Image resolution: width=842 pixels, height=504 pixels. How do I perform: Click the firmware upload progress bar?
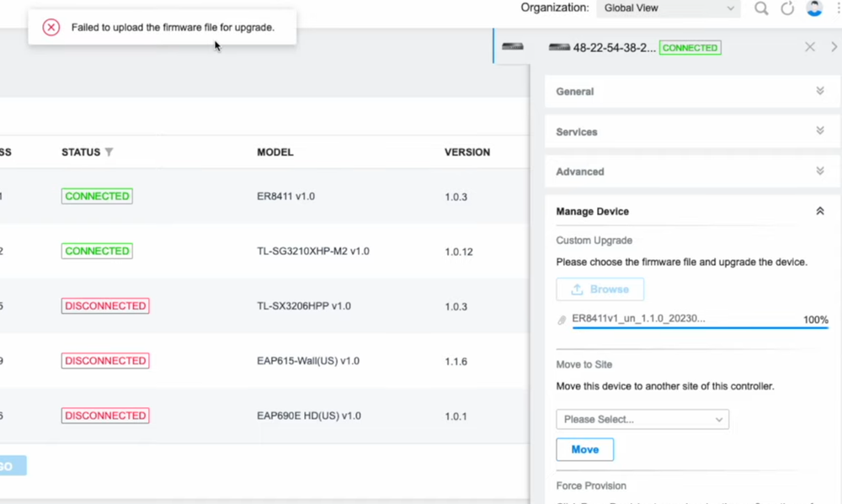click(x=701, y=327)
